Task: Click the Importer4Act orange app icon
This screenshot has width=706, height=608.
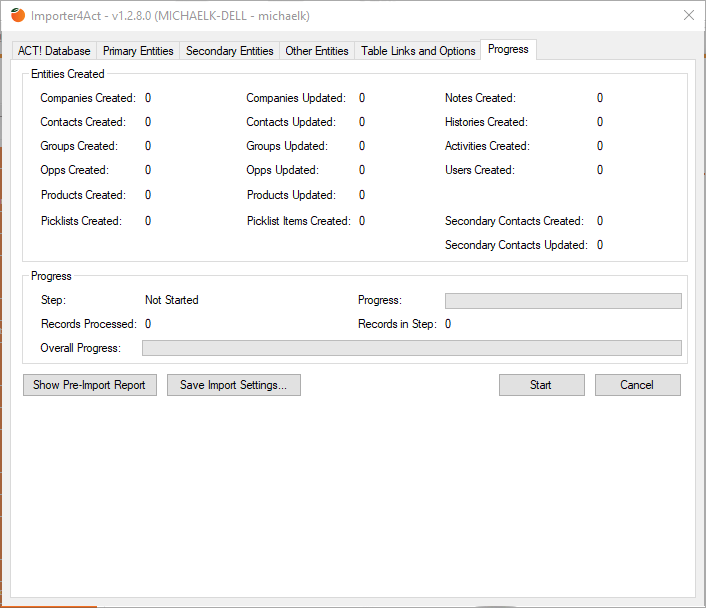Action: (x=18, y=15)
